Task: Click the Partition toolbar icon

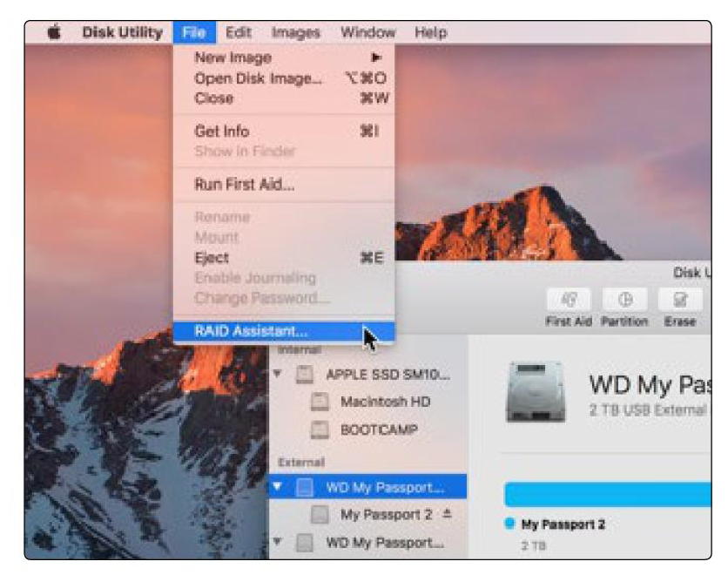Action: click(624, 300)
